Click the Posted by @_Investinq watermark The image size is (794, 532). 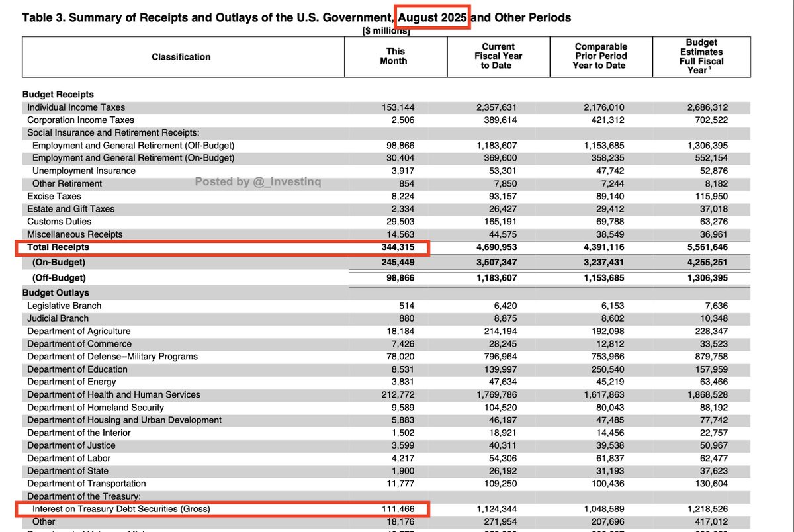coord(258,182)
